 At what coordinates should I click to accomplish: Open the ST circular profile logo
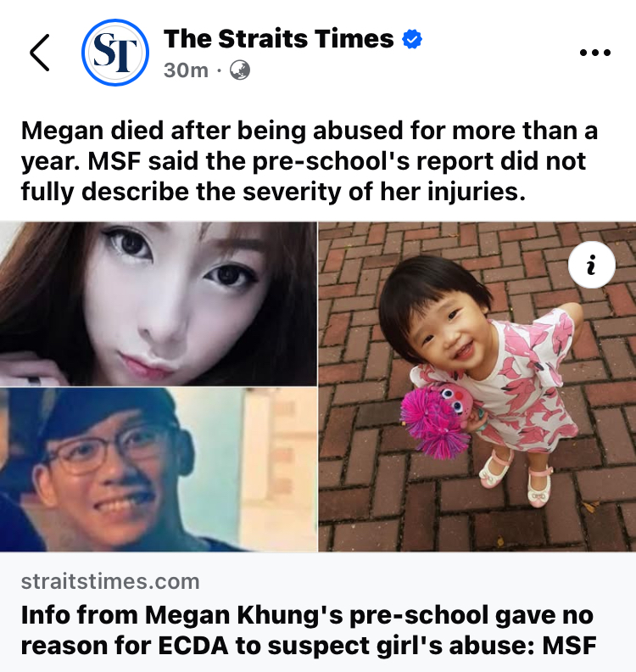tap(115, 53)
